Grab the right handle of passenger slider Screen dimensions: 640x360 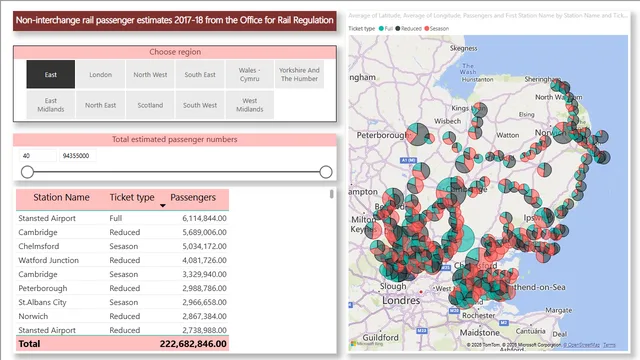click(x=326, y=172)
